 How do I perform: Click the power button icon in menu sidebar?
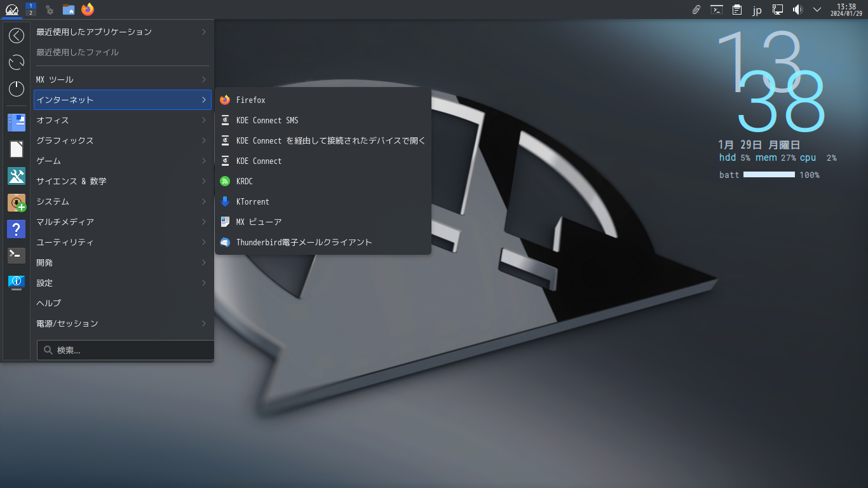(17, 88)
